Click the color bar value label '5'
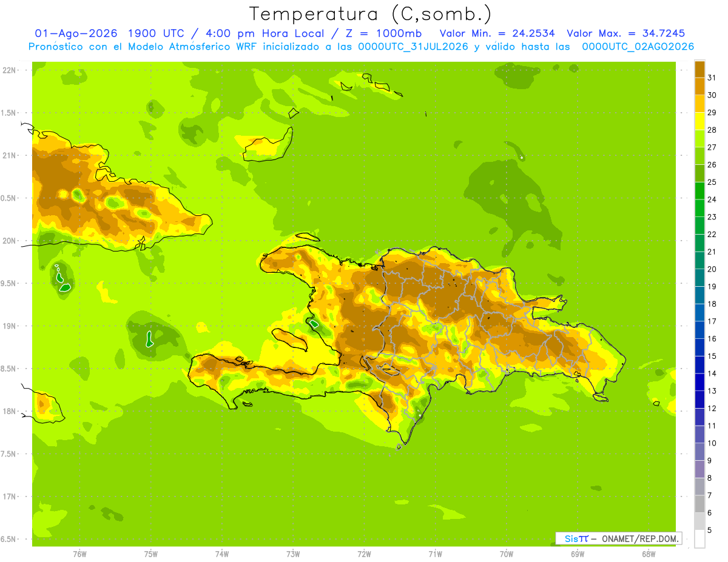The width and height of the screenshot is (728, 562). click(710, 530)
